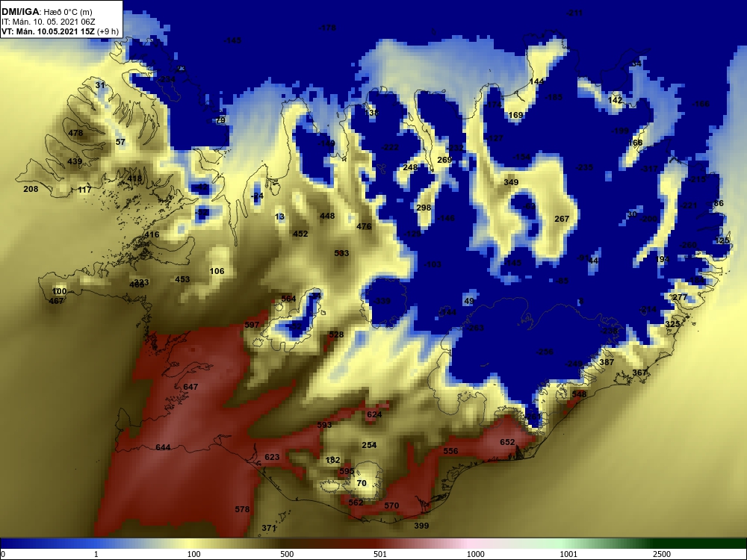The image size is (747, 560).
Task: Select the 325 map value
Action: (672, 324)
